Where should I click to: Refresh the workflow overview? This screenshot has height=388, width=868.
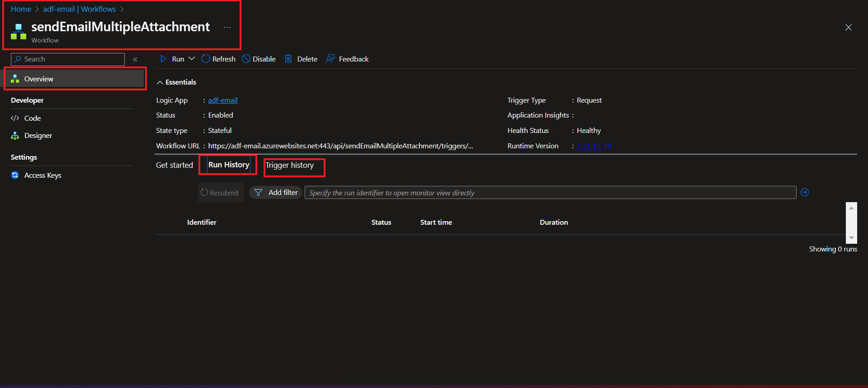pos(218,59)
